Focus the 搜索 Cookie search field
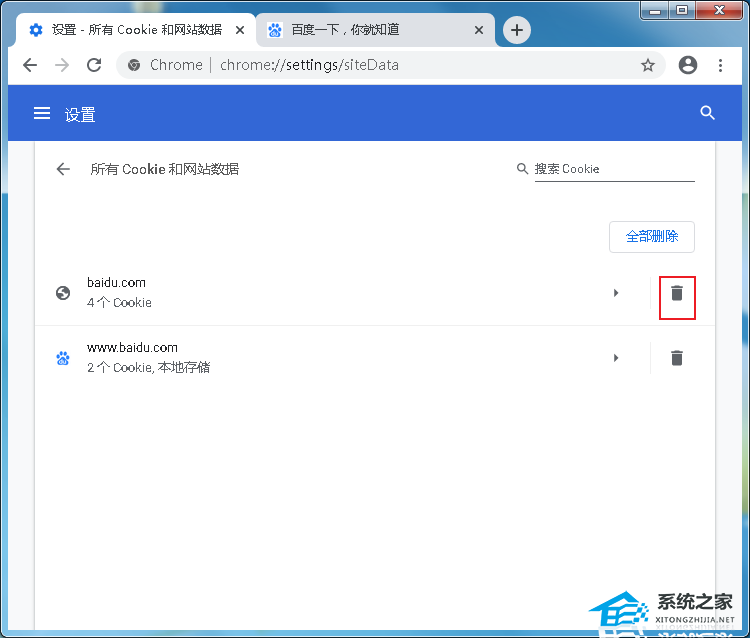The width and height of the screenshot is (750, 638). point(614,169)
